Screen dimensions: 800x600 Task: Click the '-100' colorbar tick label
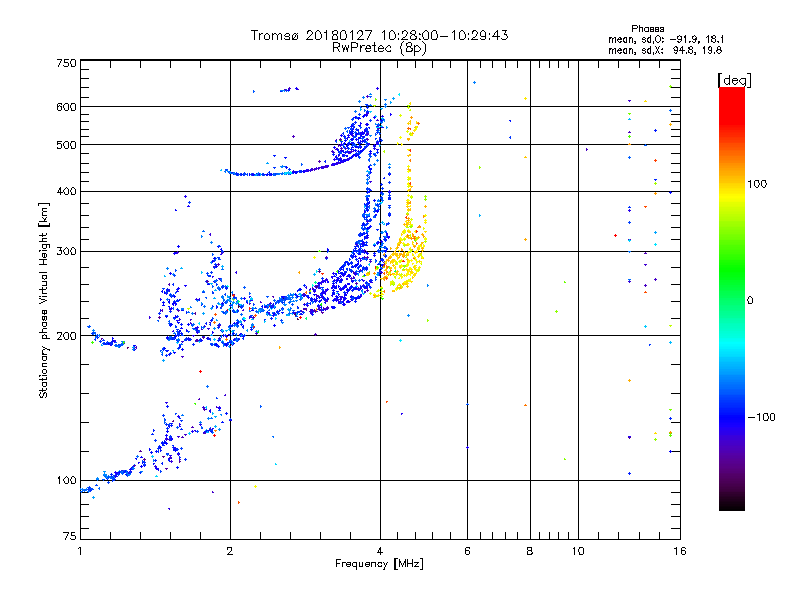[x=761, y=417]
